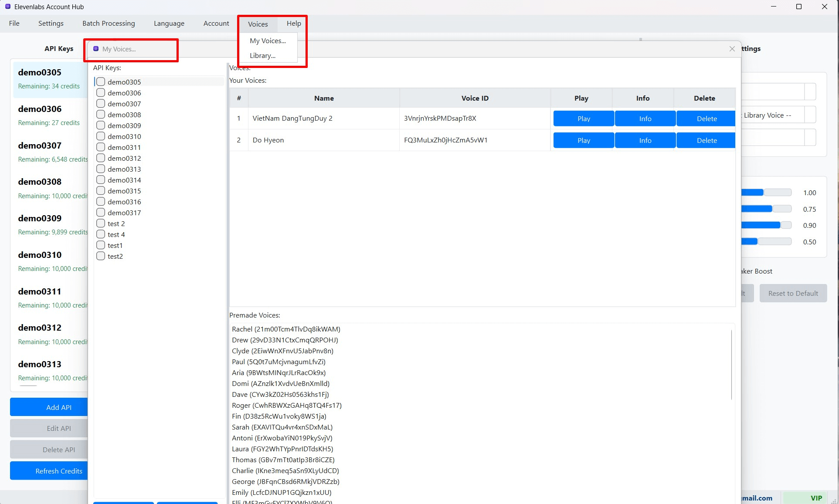This screenshot has height=504, width=839.
Task: Select Sarah in Premade Voices list
Action: 282,427
